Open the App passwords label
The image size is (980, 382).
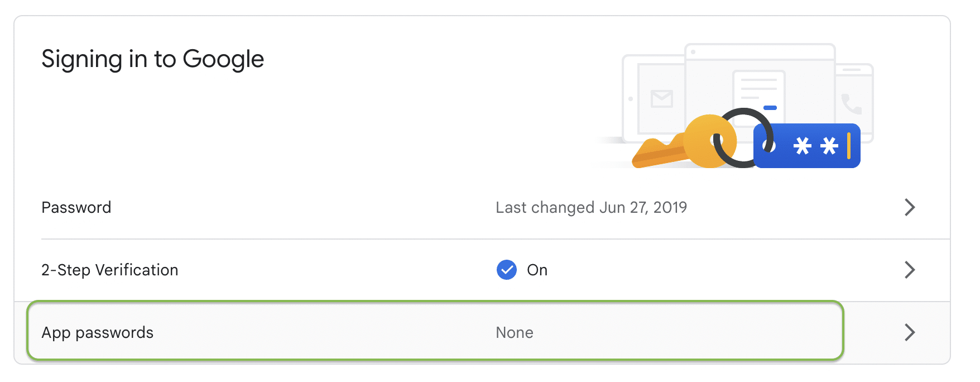coord(98,333)
